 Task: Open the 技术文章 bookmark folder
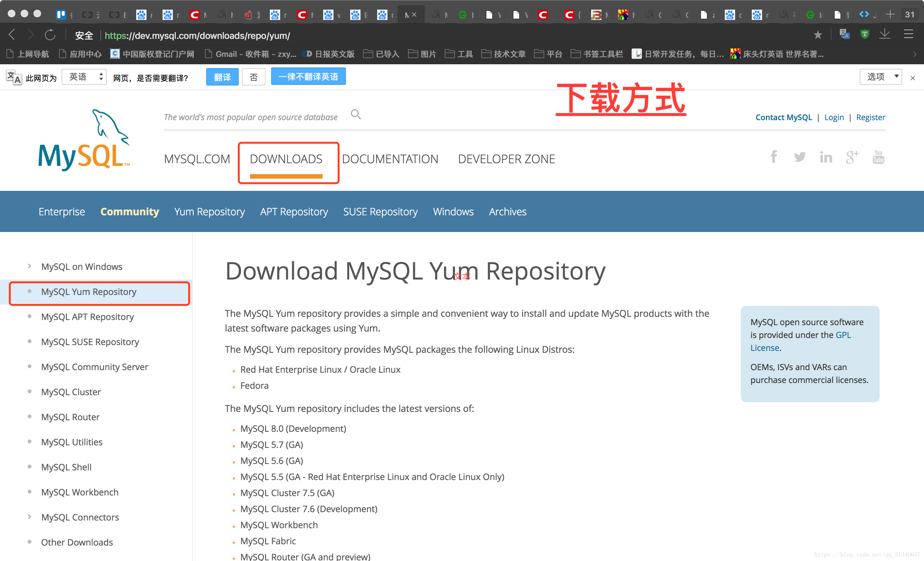point(503,54)
